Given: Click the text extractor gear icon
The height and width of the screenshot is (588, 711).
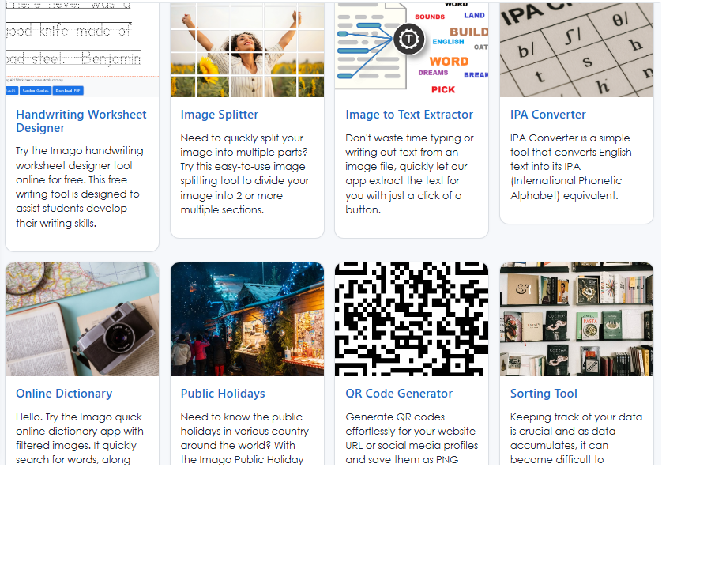Looking at the screenshot, I should point(408,37).
